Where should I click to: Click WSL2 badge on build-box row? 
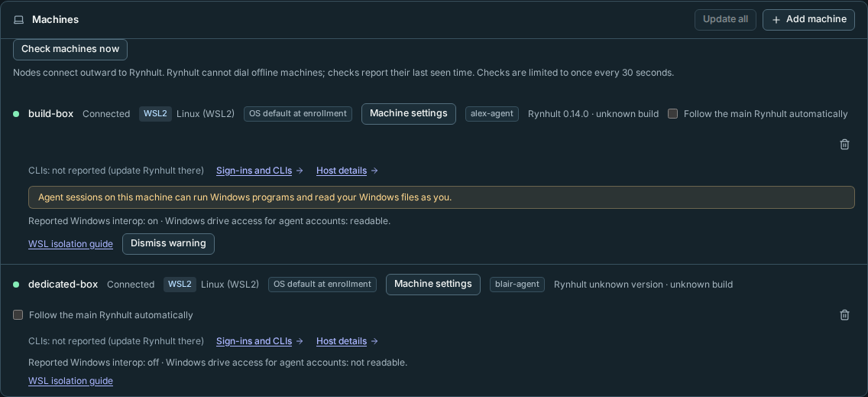[155, 114]
